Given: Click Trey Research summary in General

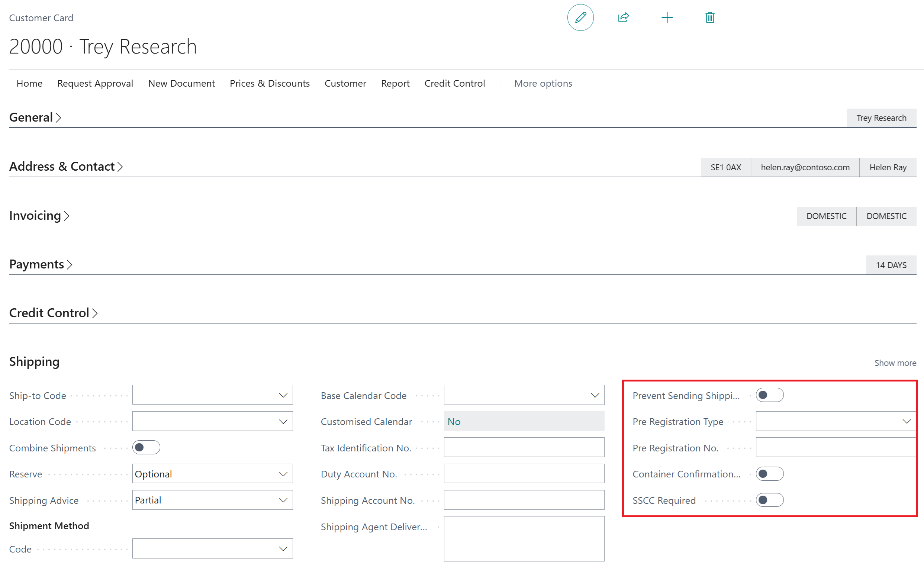Looking at the screenshot, I should pyautogui.click(x=881, y=118).
